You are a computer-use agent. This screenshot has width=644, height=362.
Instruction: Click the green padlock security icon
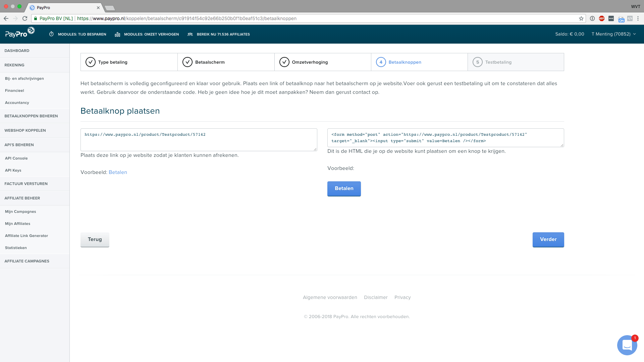(x=36, y=18)
